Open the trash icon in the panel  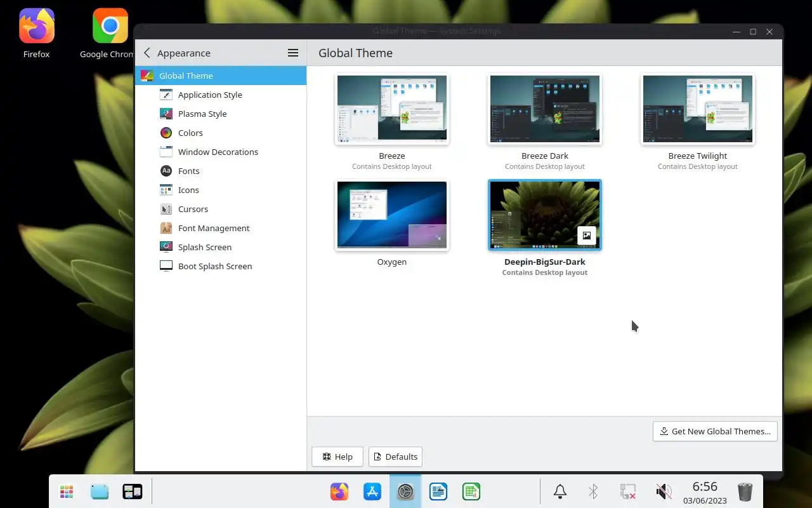(x=745, y=491)
